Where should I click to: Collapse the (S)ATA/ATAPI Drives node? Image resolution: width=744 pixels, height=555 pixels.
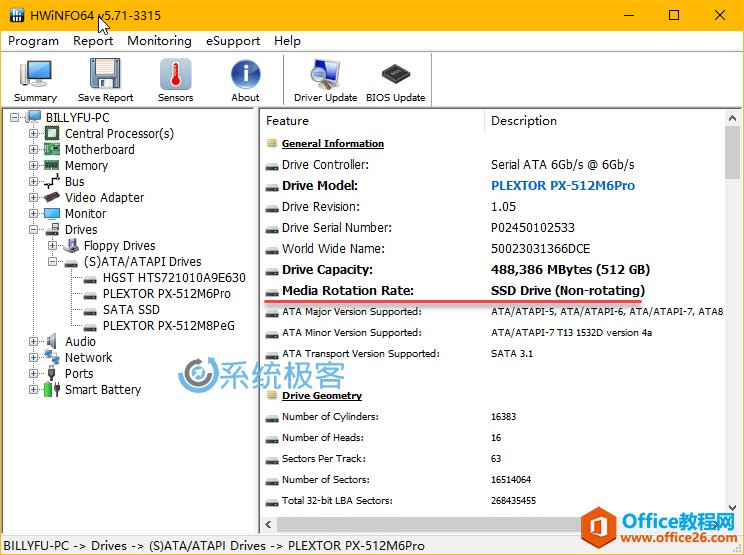click(x=52, y=261)
